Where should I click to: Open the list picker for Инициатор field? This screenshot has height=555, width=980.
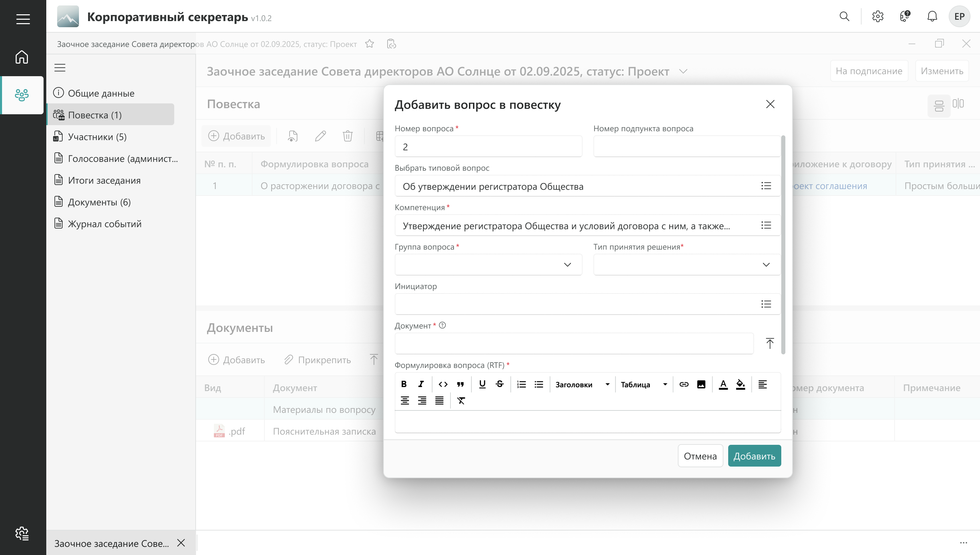[766, 304]
